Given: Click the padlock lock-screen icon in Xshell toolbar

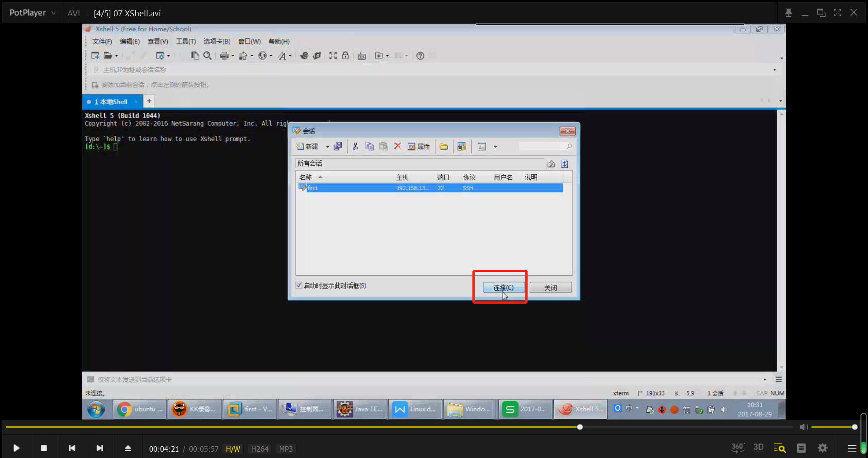Looking at the screenshot, I should pos(345,56).
